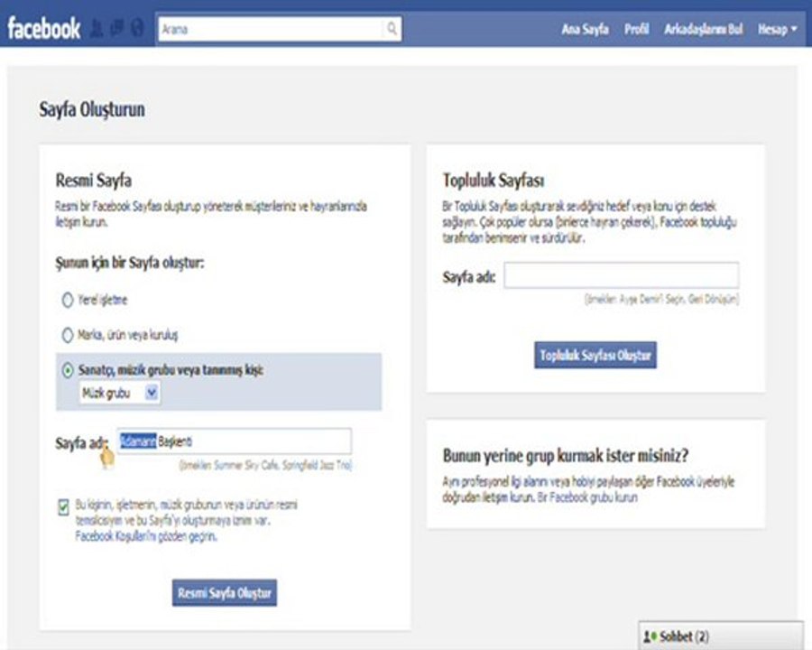Toggle the official representative checkbox
This screenshot has width=812, height=650.
coord(64,507)
